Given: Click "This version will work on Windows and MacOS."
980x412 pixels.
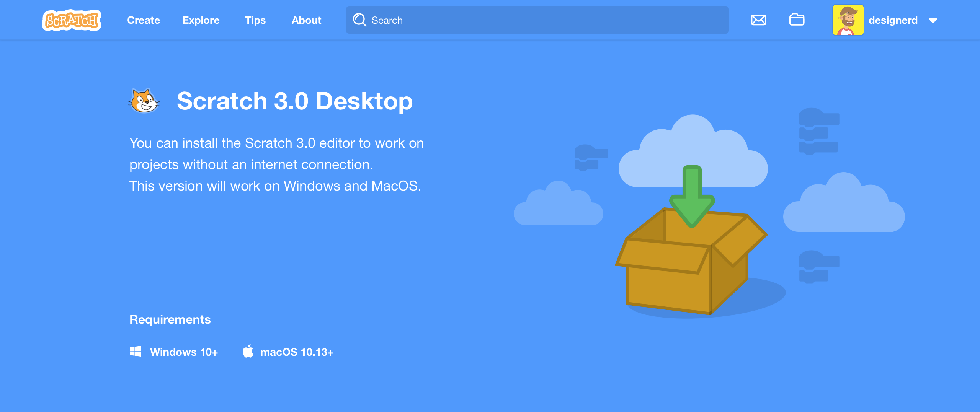Looking at the screenshot, I should (275, 186).
